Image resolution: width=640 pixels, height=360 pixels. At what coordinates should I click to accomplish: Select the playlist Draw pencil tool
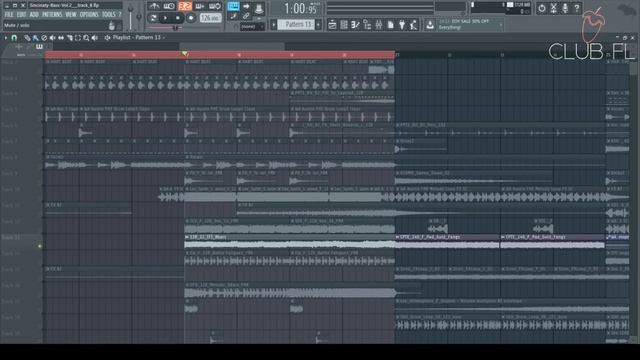(27, 38)
